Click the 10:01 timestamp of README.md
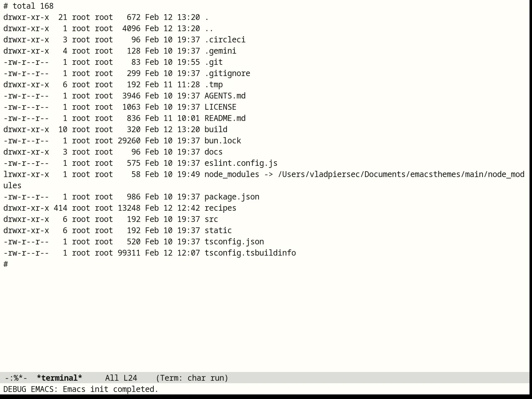 188,118
